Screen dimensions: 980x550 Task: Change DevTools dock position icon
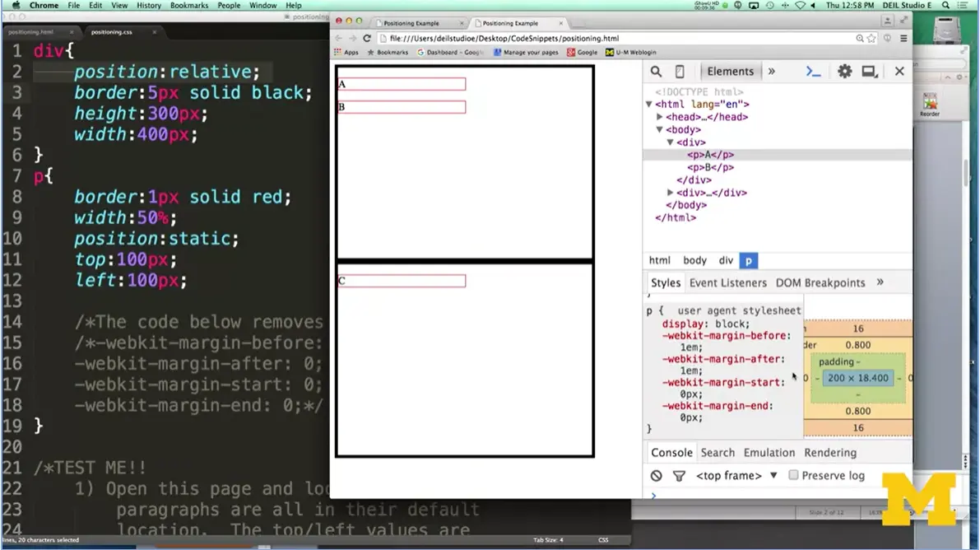(870, 71)
